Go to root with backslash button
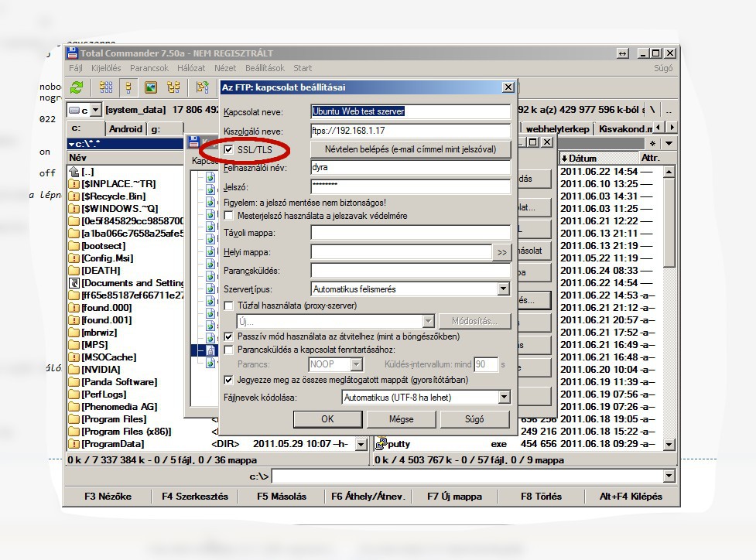The width and height of the screenshot is (756, 560). (652, 110)
